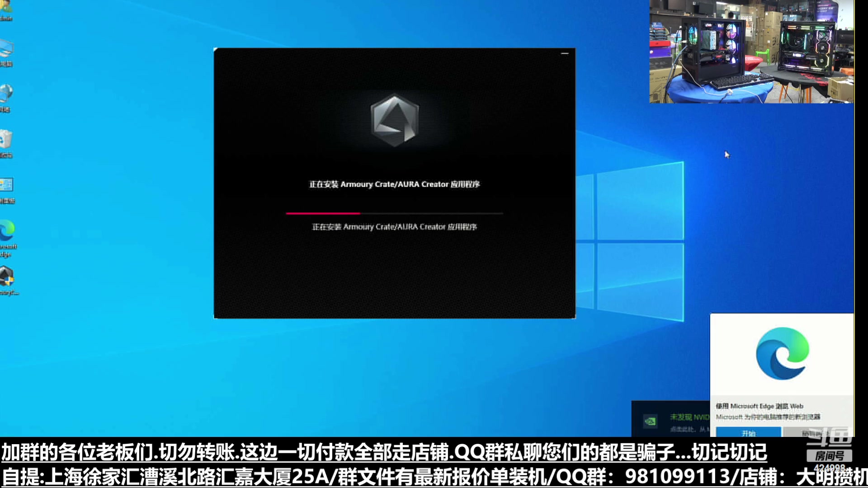The height and width of the screenshot is (488, 868).
Task: Open the Armoury Crate installer desktop icon
Action: point(8,280)
